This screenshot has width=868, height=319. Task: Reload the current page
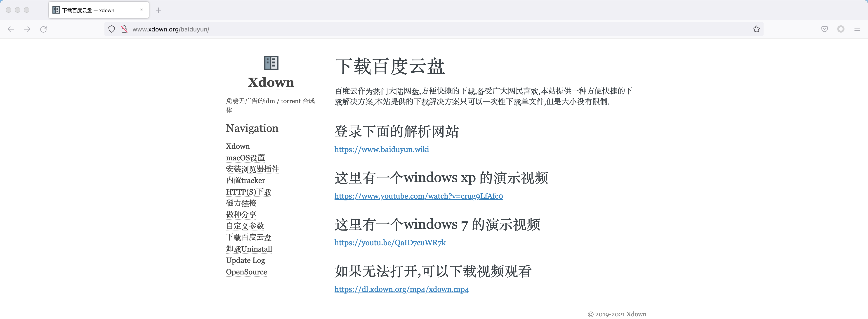click(x=43, y=29)
